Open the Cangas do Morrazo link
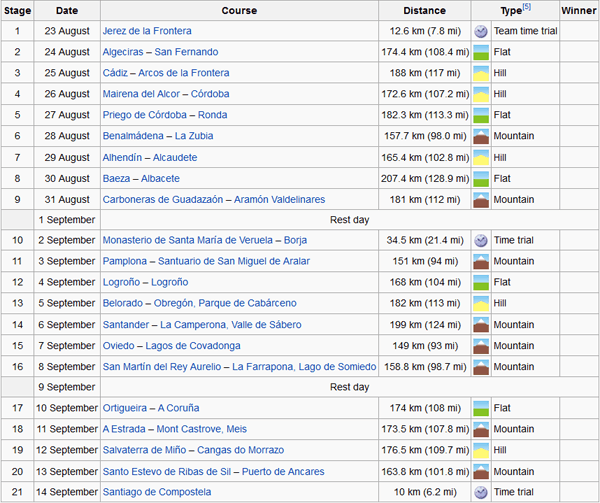The height and width of the screenshot is (503, 600). [241, 450]
